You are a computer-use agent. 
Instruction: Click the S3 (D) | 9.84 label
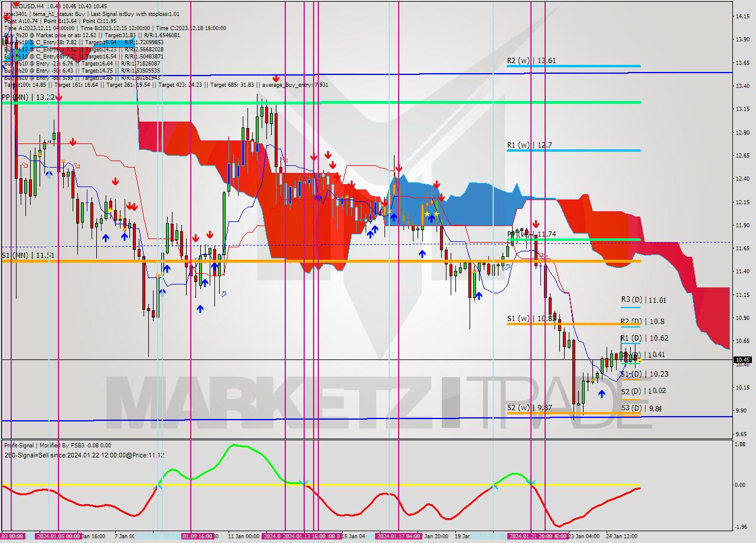point(641,408)
